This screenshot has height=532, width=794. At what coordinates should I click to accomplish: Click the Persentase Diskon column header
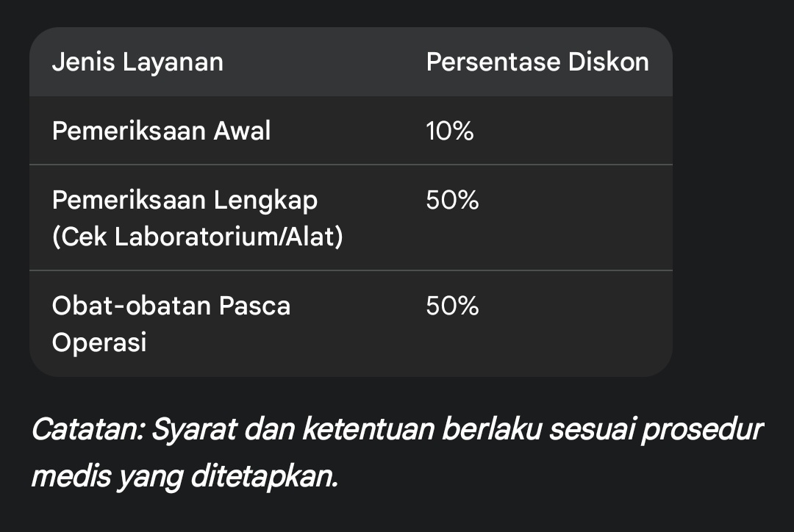537,62
